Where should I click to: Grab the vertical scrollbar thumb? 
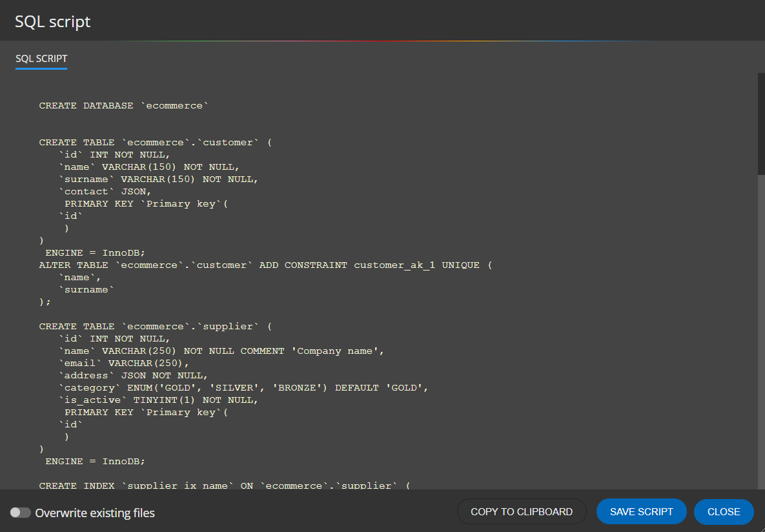[x=761, y=124]
